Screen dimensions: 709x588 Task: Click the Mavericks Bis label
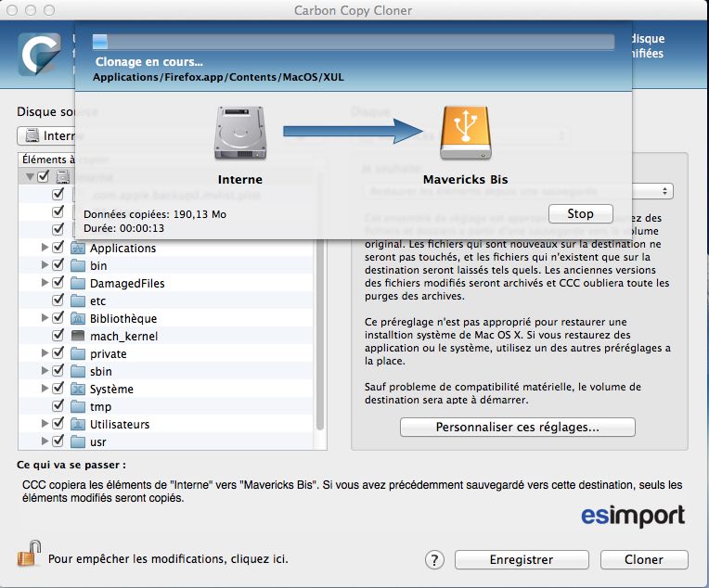[x=465, y=179]
